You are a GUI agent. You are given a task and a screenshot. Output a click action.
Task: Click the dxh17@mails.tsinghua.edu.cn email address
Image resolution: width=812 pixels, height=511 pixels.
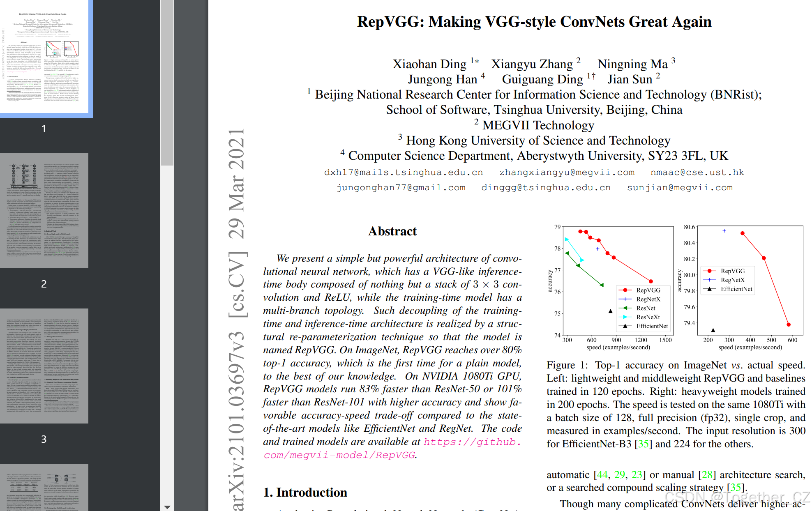point(403,173)
